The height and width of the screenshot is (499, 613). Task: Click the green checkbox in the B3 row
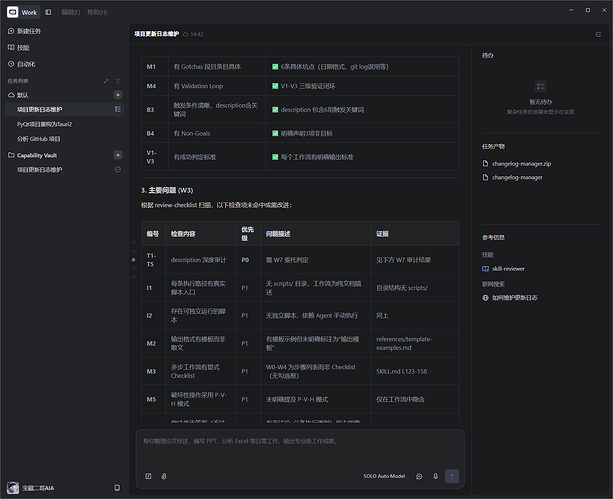pyautogui.click(x=275, y=110)
